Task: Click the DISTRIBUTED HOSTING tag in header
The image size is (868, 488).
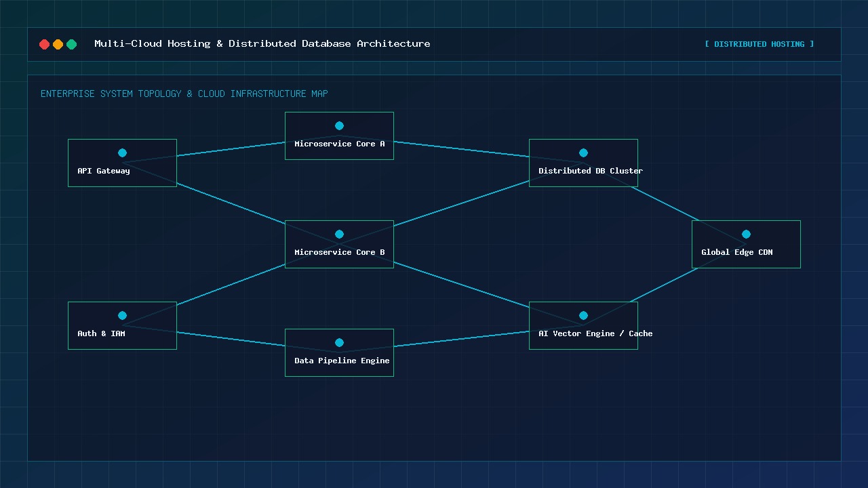Action: [x=759, y=44]
